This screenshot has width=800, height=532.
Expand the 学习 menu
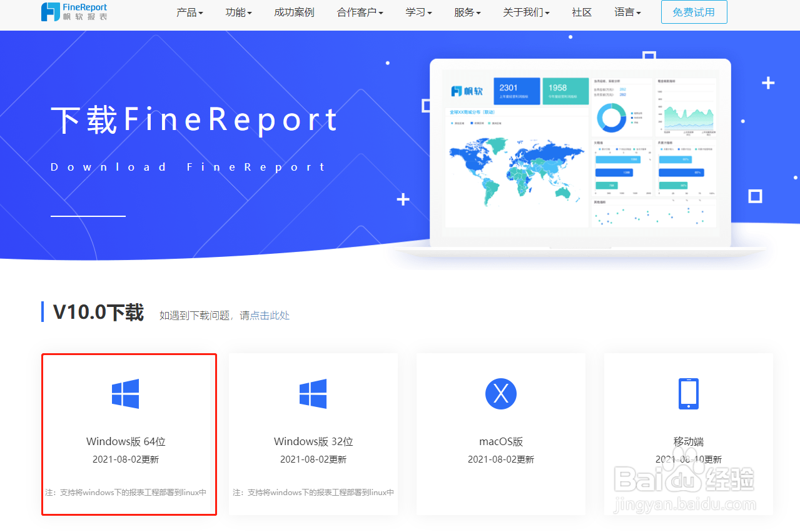419,13
